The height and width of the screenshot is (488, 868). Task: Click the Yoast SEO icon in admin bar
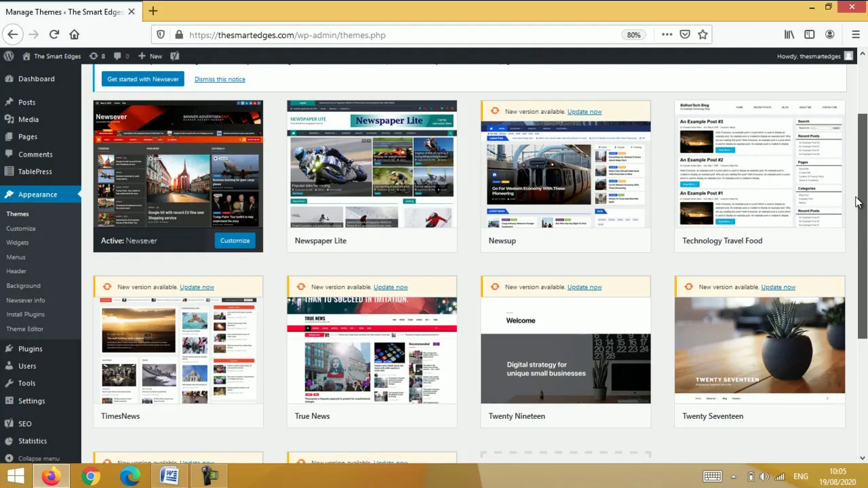[x=175, y=56]
